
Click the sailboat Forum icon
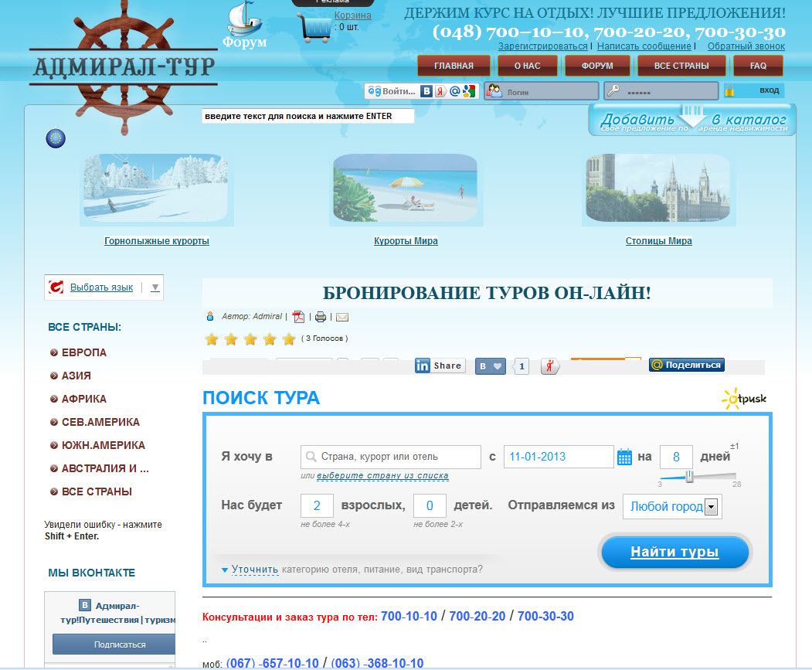(x=244, y=25)
